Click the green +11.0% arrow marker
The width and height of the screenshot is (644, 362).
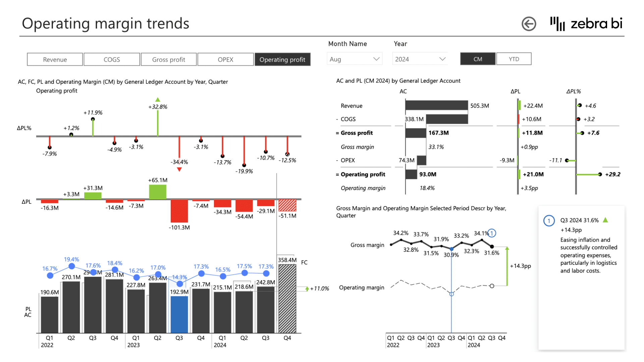tap(307, 289)
